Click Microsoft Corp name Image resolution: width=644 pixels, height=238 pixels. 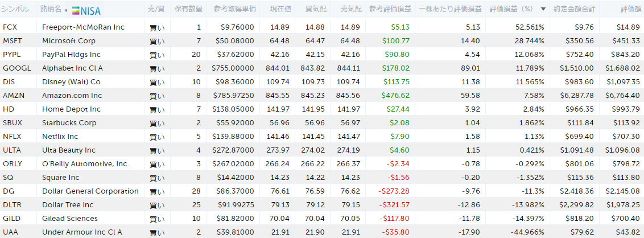click(69, 40)
